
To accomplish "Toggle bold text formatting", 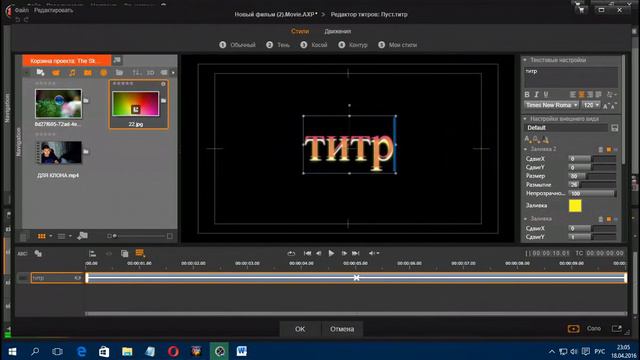I will coord(527,94).
